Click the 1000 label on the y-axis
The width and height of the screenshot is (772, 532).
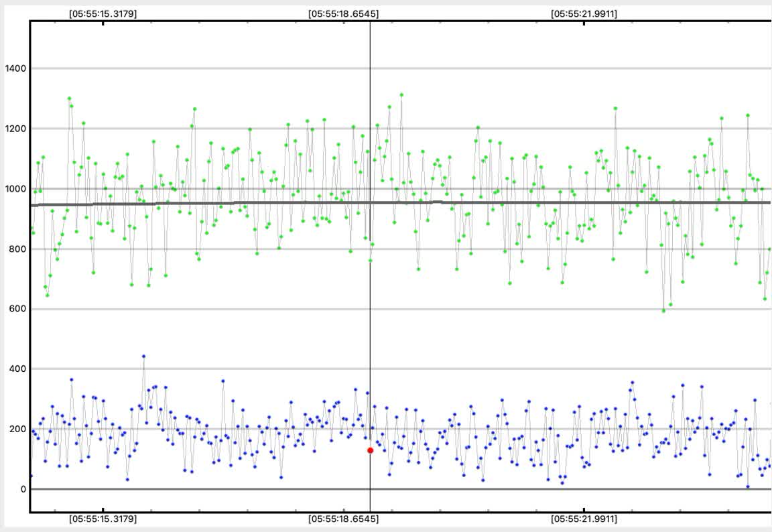pos(15,189)
